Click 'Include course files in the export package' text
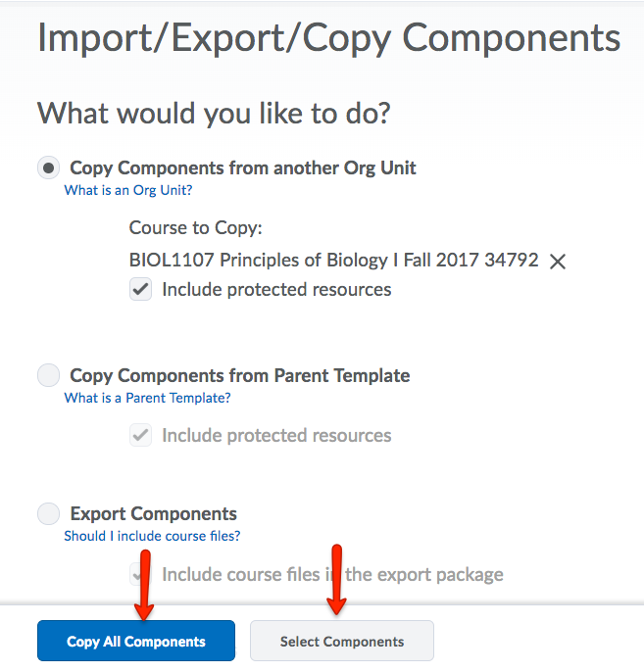Image resolution: width=644 pixels, height=672 pixels. pyautogui.click(x=333, y=575)
